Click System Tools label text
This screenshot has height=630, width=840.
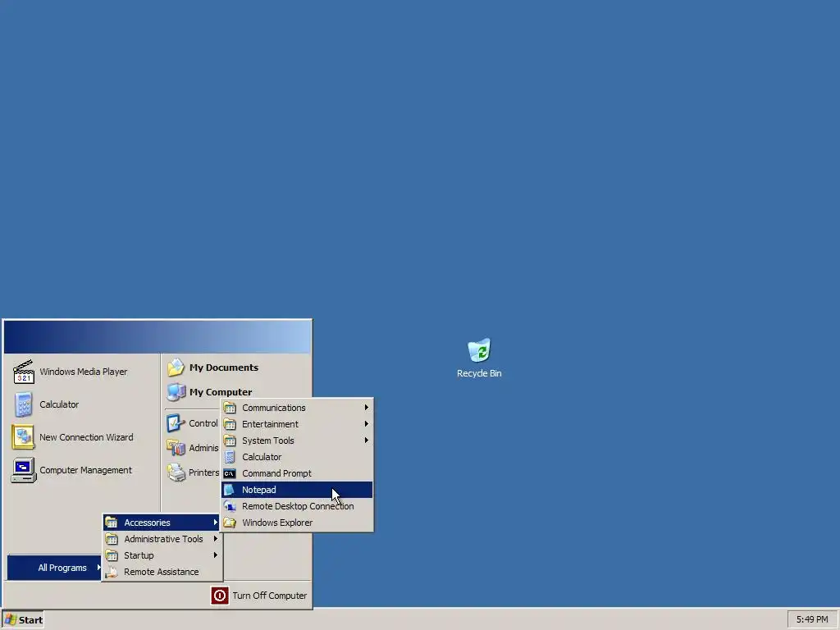click(268, 441)
